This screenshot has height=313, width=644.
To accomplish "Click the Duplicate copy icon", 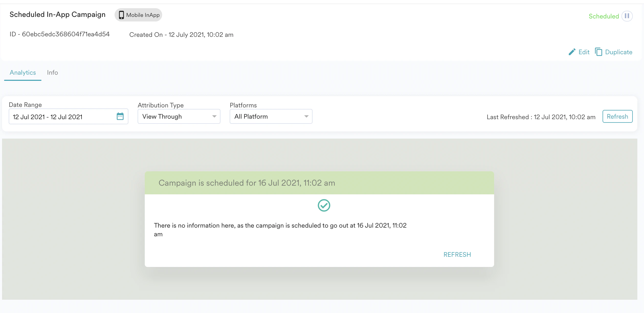I will tap(598, 52).
